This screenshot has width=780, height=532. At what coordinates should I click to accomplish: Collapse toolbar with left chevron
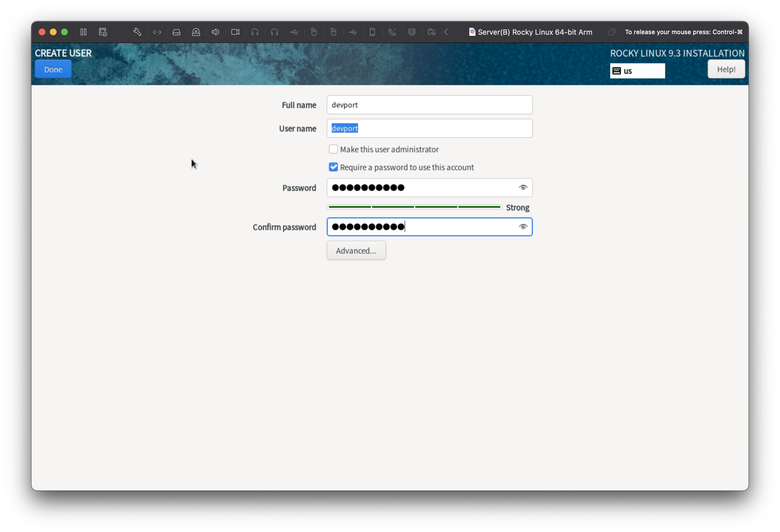coord(446,32)
